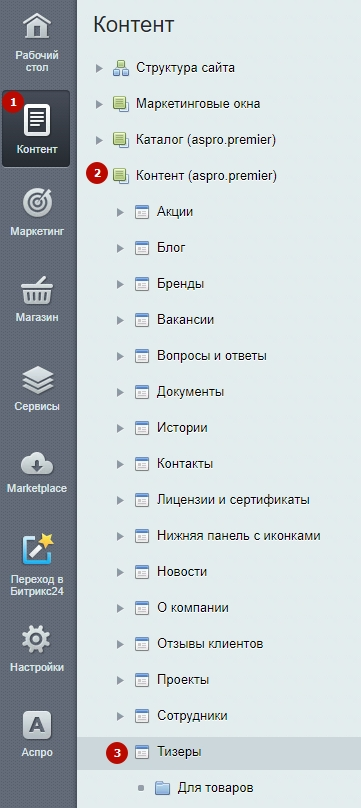Open the Marketplace cloud icon
The width and height of the screenshot is (361, 808).
(37, 464)
